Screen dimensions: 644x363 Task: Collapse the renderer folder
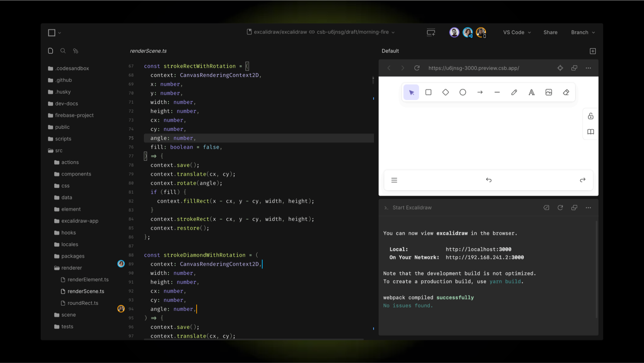(68, 268)
